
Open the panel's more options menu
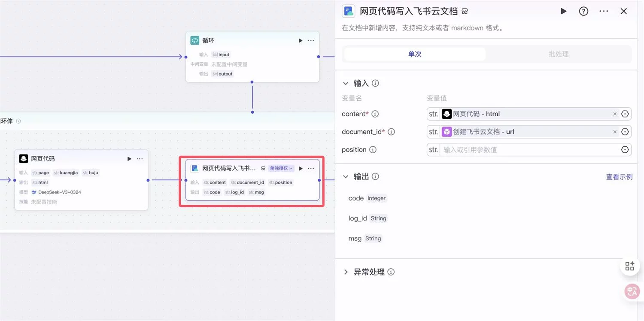[x=604, y=11]
